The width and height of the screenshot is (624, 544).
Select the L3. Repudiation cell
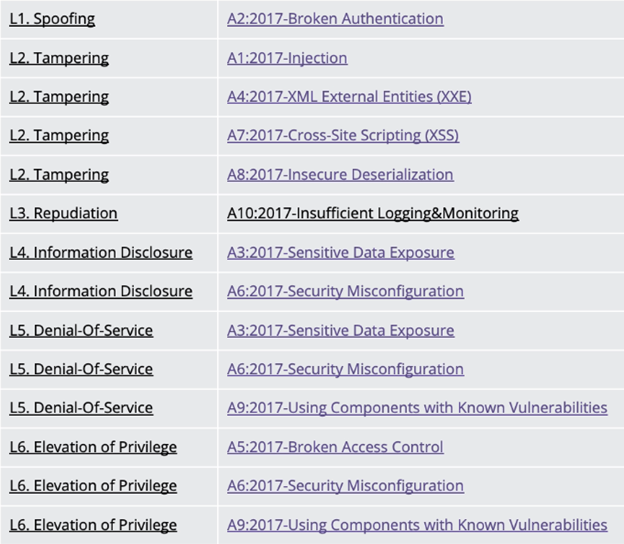(63, 213)
